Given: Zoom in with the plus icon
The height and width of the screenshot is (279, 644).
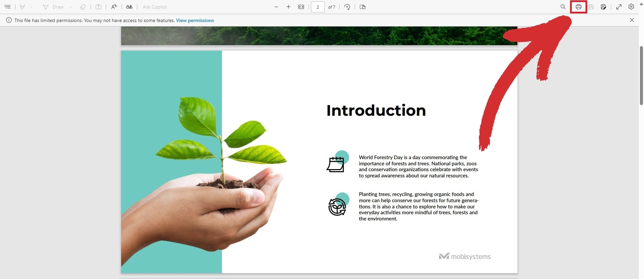Looking at the screenshot, I should tap(289, 7).
